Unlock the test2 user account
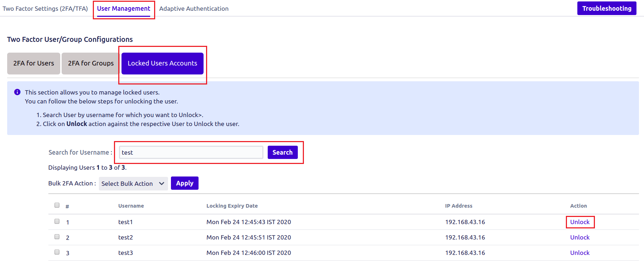 click(579, 237)
